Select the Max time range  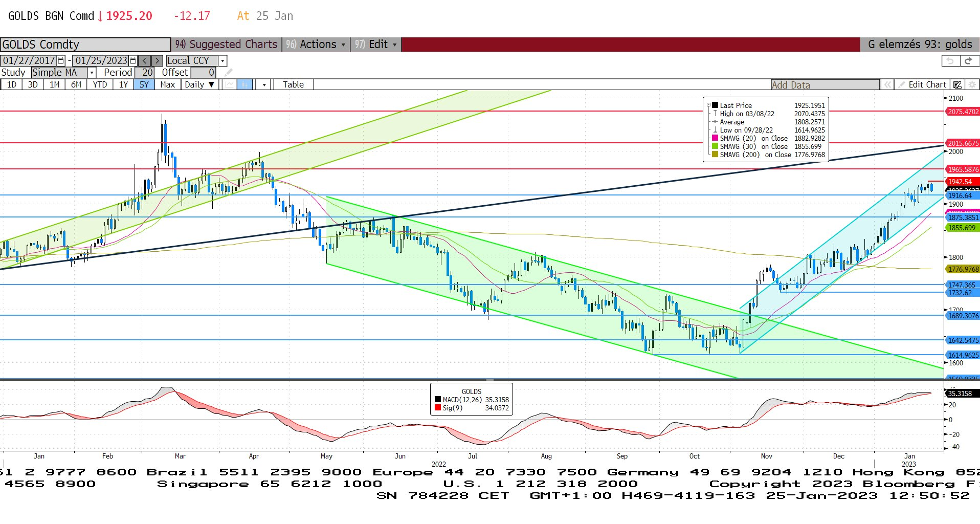coord(167,84)
